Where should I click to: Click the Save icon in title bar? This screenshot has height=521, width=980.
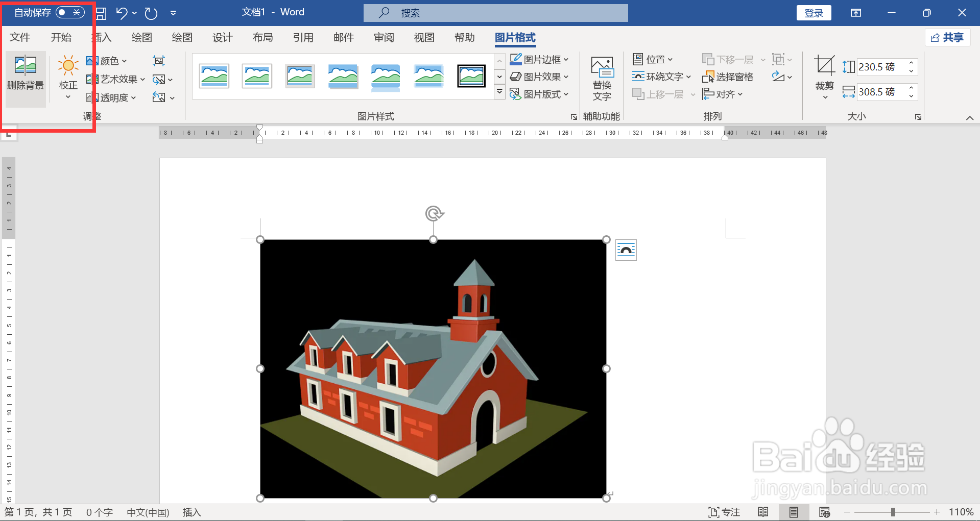pos(101,13)
